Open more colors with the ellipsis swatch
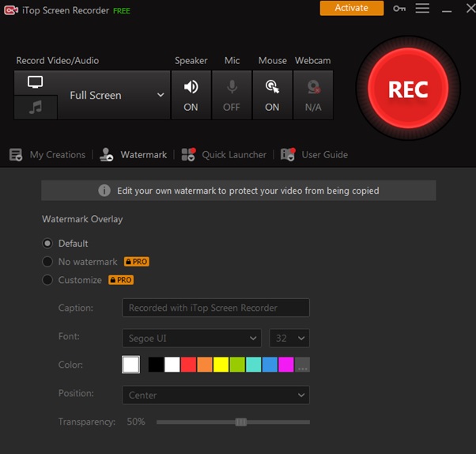Viewport: 476px width, 454px height. click(x=302, y=365)
